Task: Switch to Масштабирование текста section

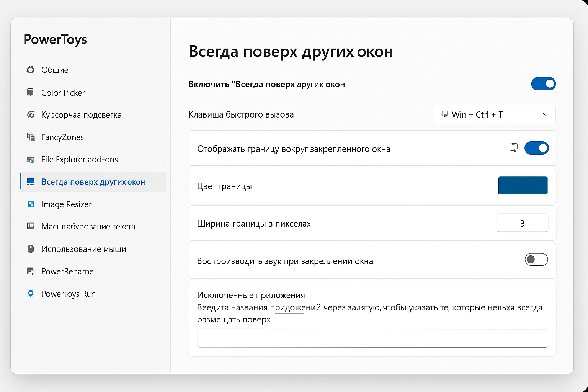Action: point(88,226)
